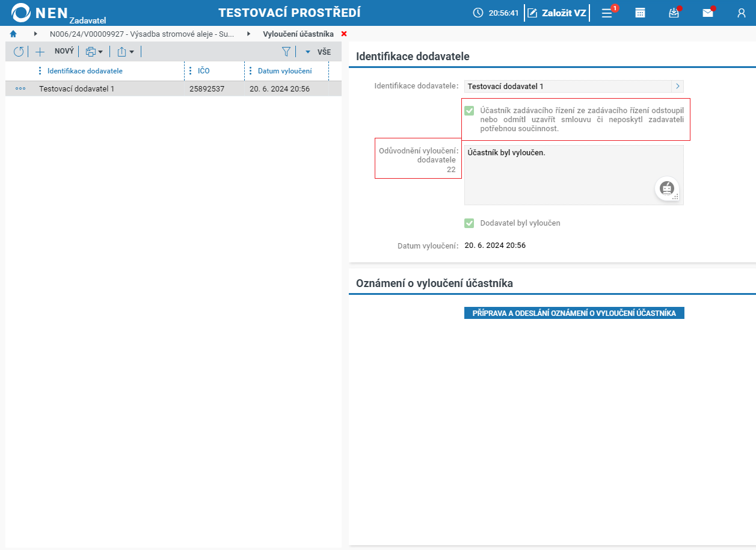This screenshot has width=756, height=550.
Task: Open the print dropdown in the toolbar
Action: (x=94, y=52)
